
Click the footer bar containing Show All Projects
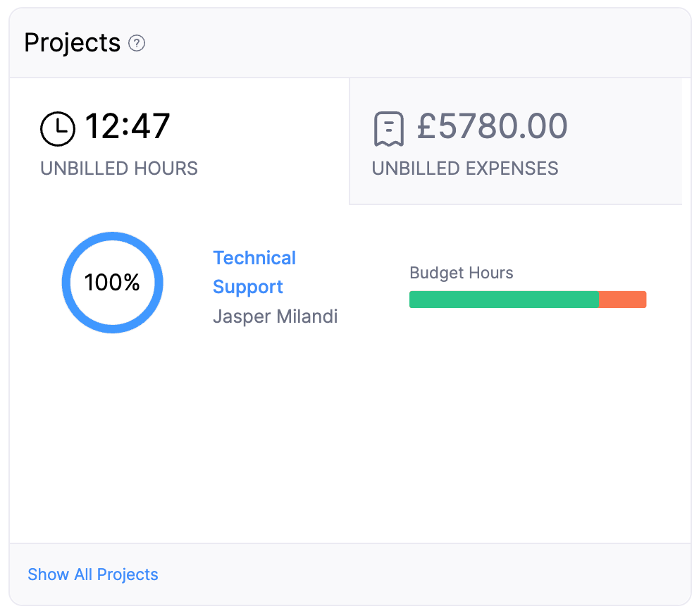(349, 574)
